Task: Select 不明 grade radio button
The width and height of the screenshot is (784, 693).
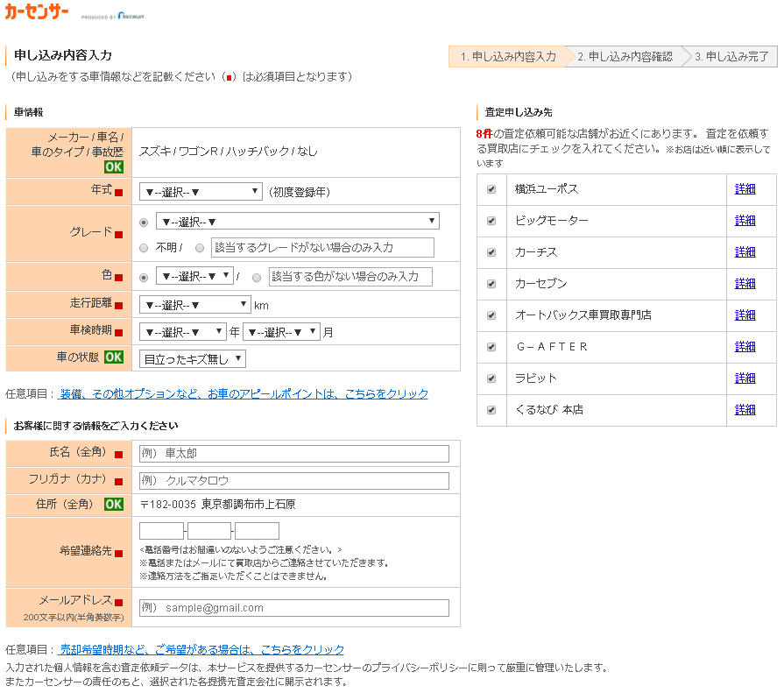Action: (x=144, y=248)
